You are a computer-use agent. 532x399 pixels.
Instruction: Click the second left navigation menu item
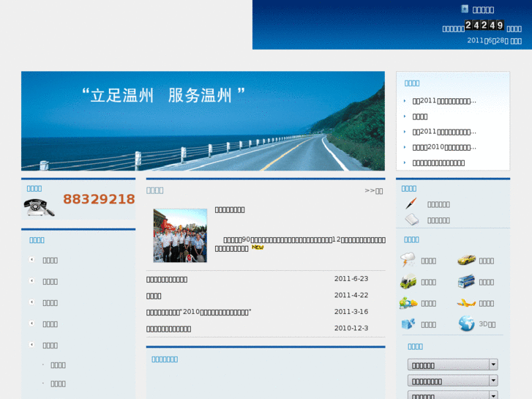(50, 282)
